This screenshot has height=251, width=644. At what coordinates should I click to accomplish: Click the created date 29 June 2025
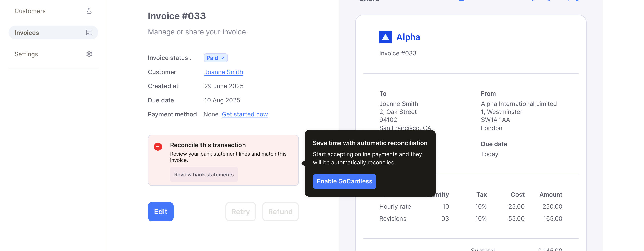pos(224,86)
